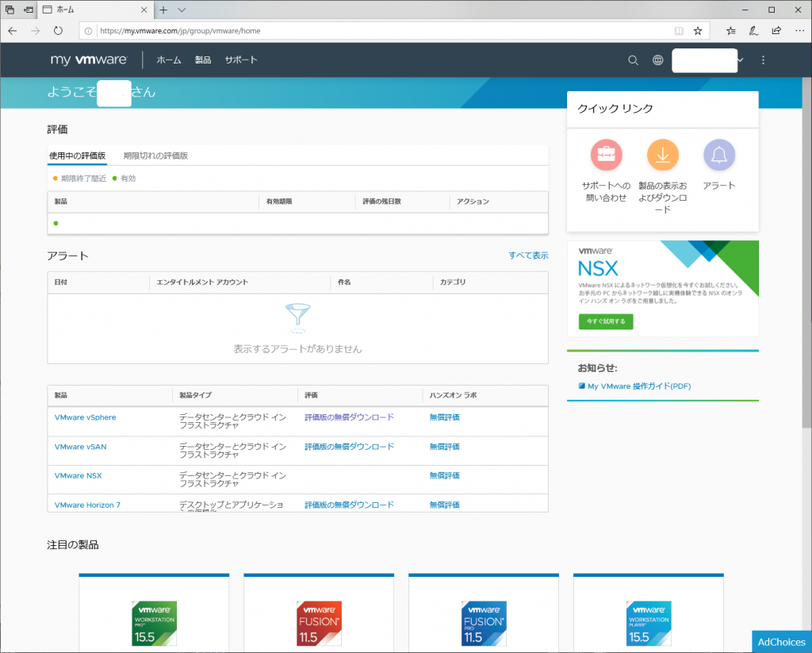Viewport: 812px width, 653px height.
Task: Click the AdChoices button
Action: click(x=781, y=642)
